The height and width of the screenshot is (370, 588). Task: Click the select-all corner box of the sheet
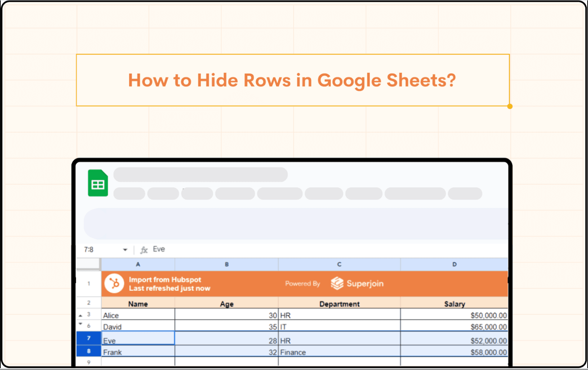88,264
